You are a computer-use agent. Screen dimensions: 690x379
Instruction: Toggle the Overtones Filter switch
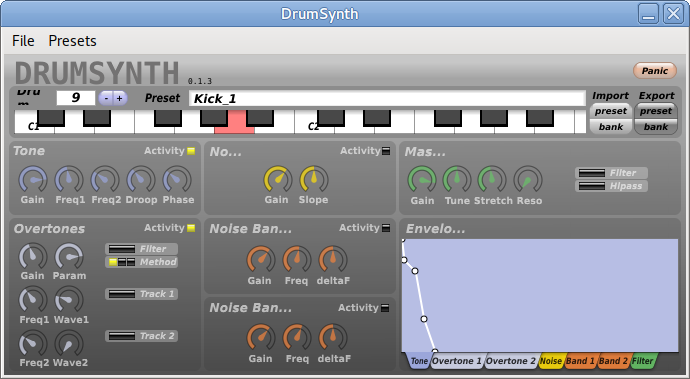pyautogui.click(x=142, y=249)
